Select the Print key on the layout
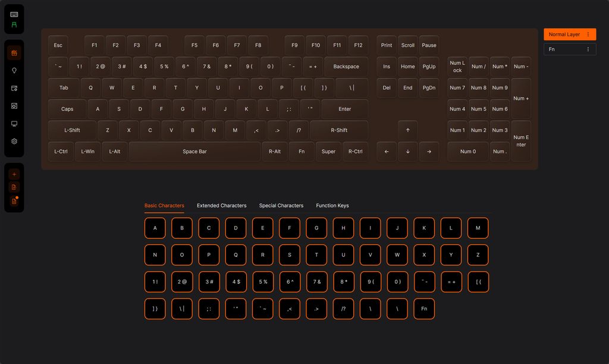This screenshot has width=609, height=364. point(387,45)
